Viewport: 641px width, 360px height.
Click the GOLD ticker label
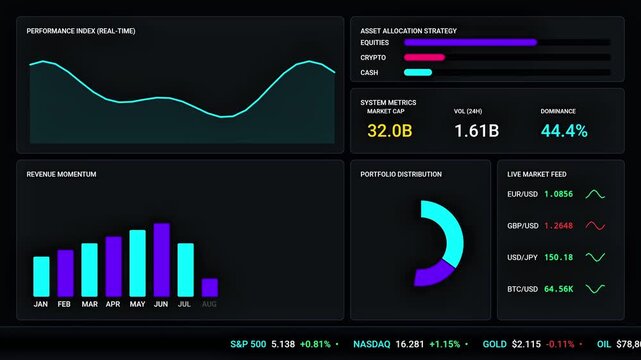tap(495, 344)
